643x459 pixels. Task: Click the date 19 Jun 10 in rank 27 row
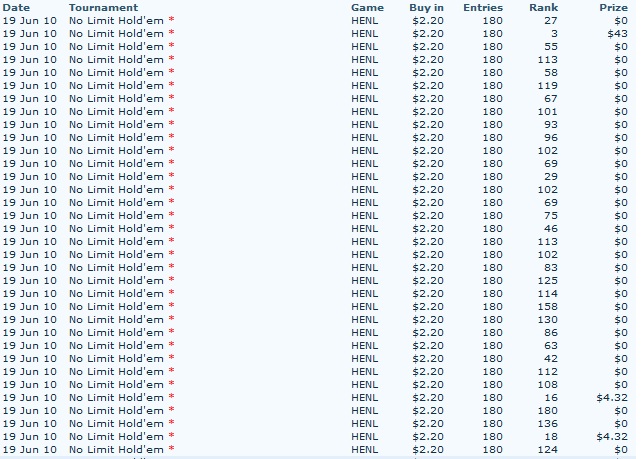pyautogui.click(x=30, y=21)
